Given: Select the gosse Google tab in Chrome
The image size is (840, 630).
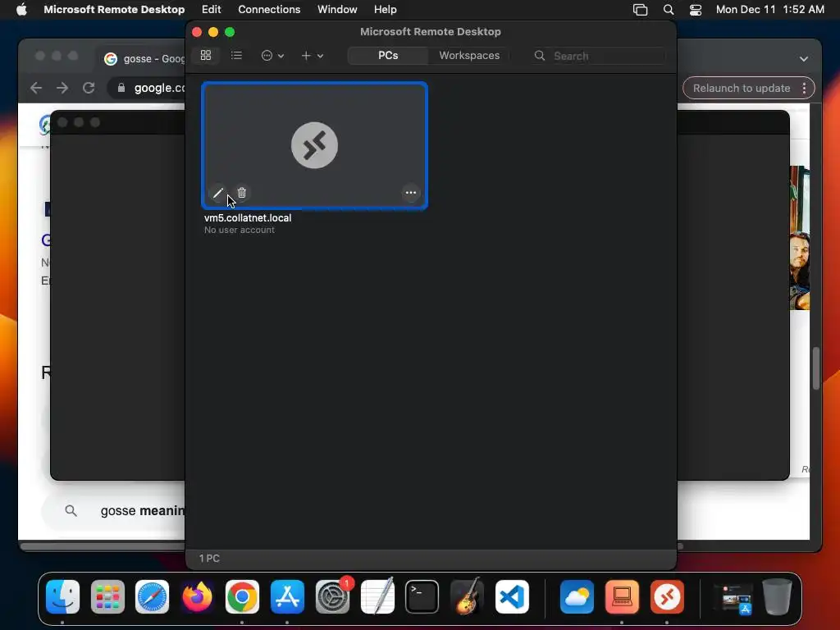Looking at the screenshot, I should pos(144,58).
